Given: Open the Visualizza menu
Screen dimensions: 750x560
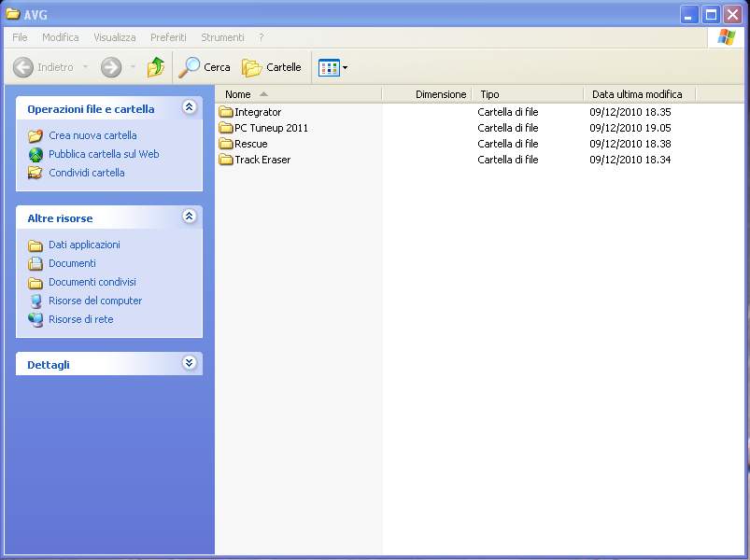Looking at the screenshot, I should click(115, 37).
